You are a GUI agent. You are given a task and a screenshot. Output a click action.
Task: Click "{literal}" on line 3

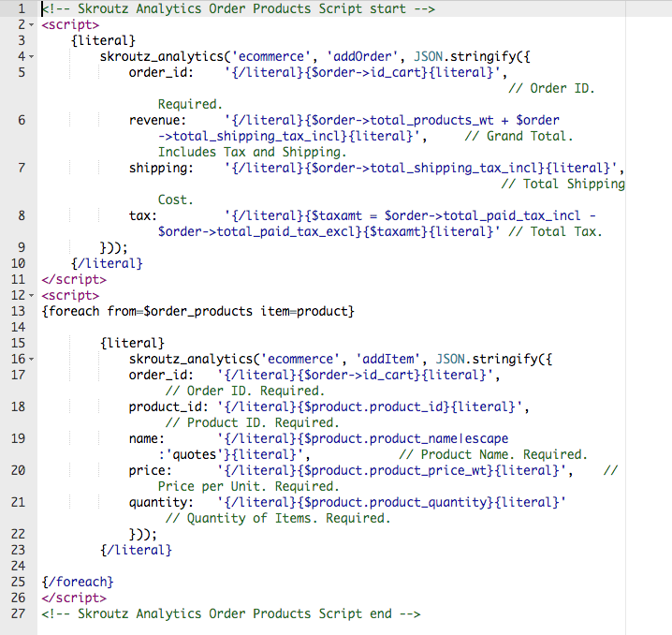103,40
